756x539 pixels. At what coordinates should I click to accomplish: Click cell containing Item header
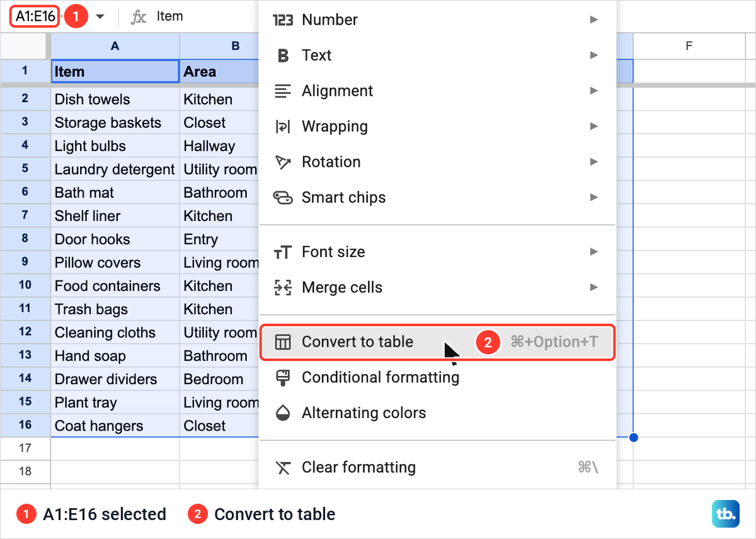[115, 71]
